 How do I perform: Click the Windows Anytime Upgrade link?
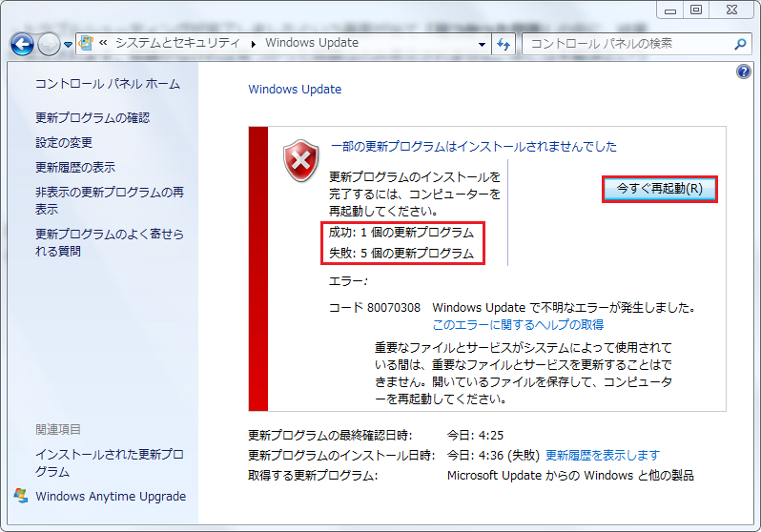coord(111,496)
